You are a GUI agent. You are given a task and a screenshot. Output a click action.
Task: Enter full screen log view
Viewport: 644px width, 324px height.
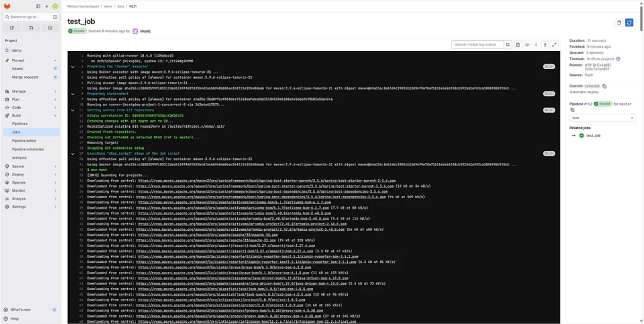click(554, 45)
